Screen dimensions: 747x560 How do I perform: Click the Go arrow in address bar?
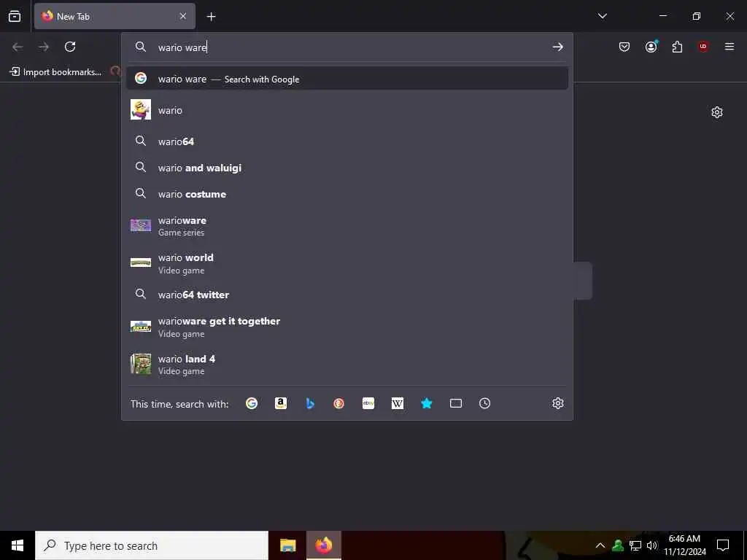click(557, 47)
